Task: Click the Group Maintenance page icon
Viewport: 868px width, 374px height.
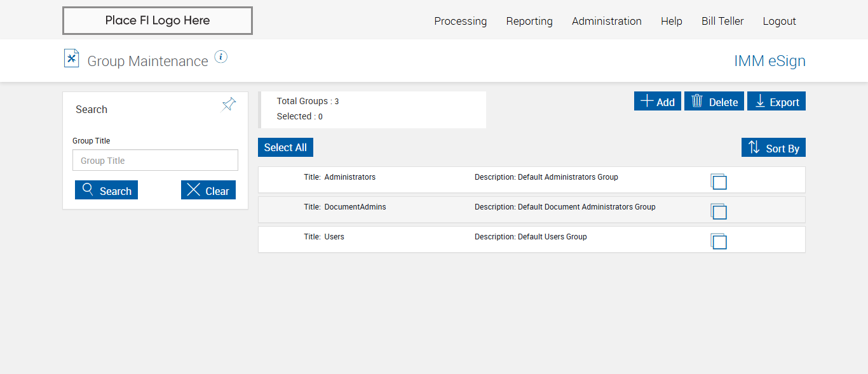Action: (x=71, y=58)
